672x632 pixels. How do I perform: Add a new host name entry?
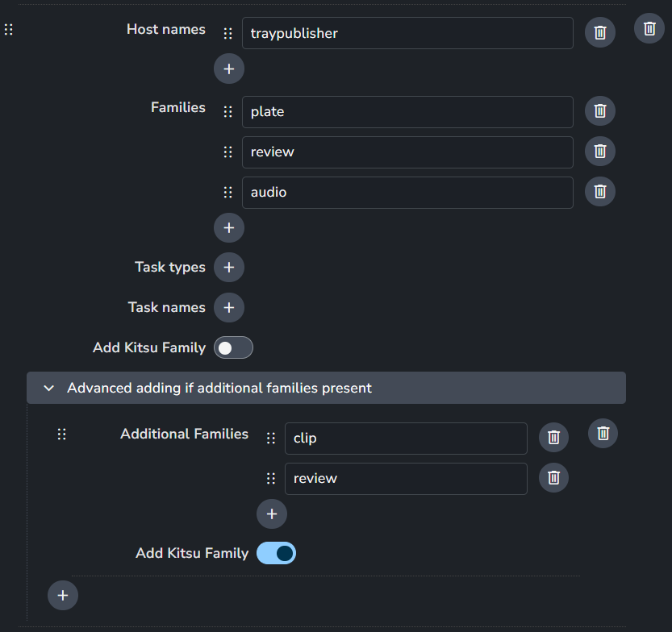229,69
